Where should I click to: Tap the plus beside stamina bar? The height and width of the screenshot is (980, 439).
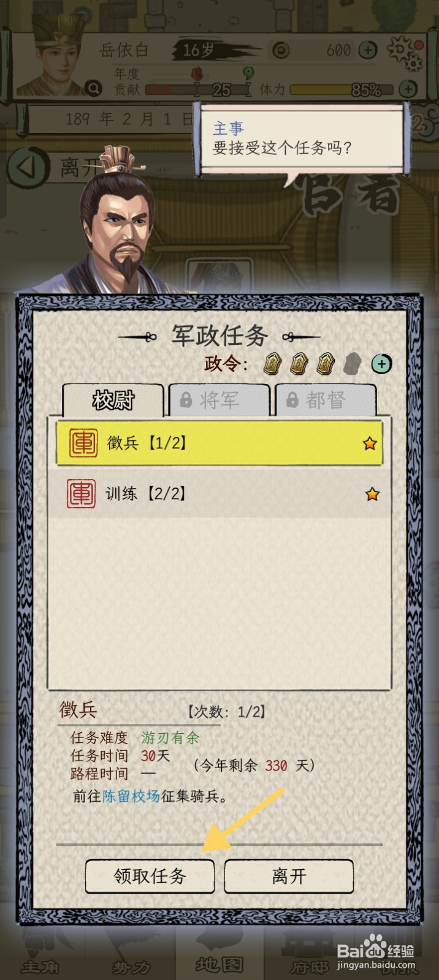coord(408,89)
